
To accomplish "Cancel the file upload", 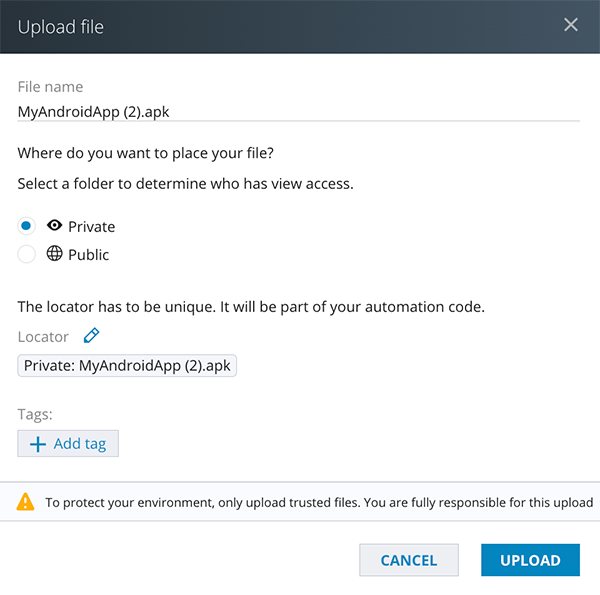I will tap(408, 560).
